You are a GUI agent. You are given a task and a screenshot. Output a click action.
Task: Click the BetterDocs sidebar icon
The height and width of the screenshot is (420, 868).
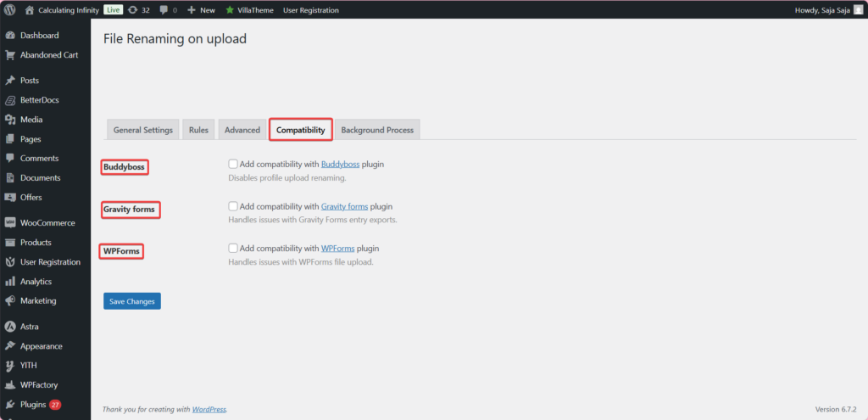[10, 100]
